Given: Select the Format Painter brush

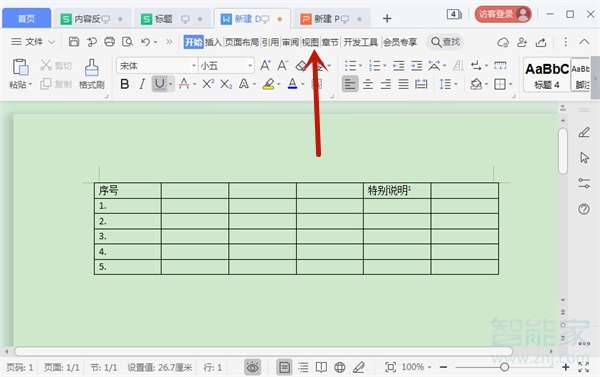Looking at the screenshot, I should (91, 67).
